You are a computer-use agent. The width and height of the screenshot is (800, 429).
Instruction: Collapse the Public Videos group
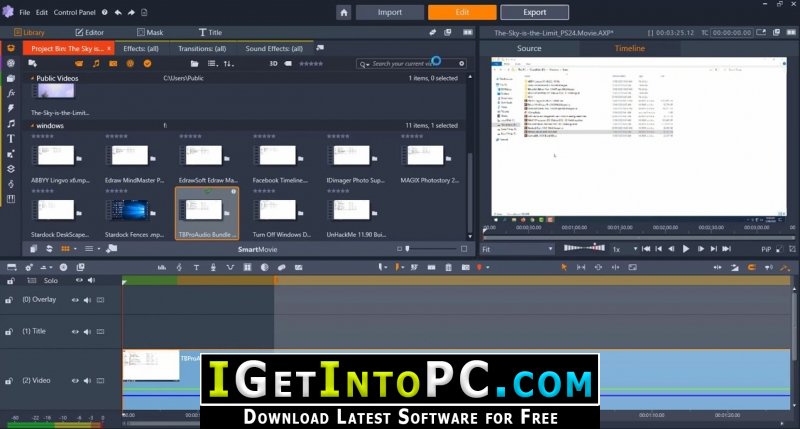point(32,79)
